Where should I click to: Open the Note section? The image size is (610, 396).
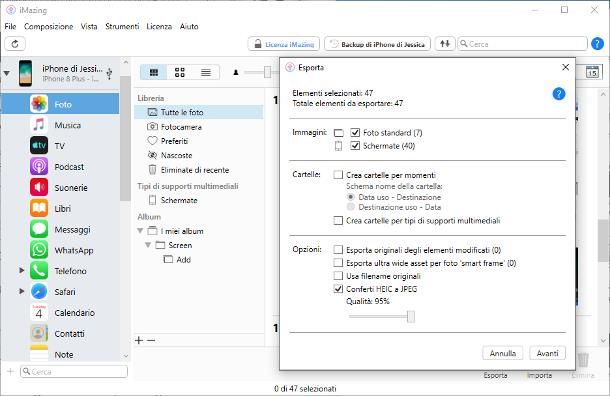click(x=60, y=354)
